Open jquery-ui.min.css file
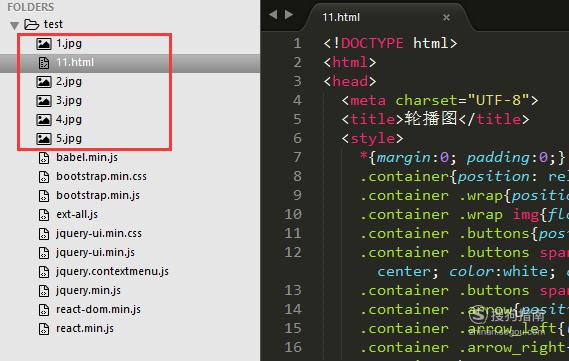The width and height of the screenshot is (569, 361). 99,233
